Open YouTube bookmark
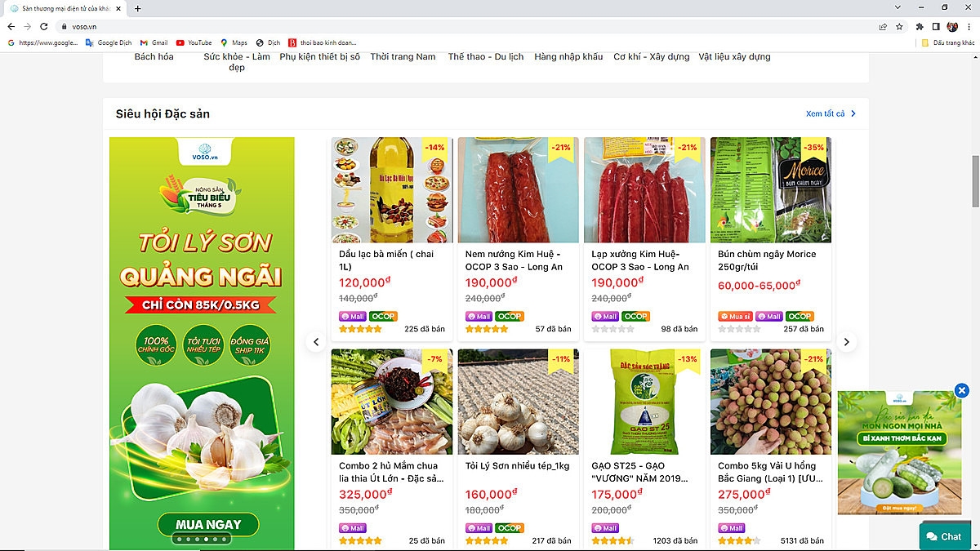This screenshot has width=980, height=551. [194, 42]
